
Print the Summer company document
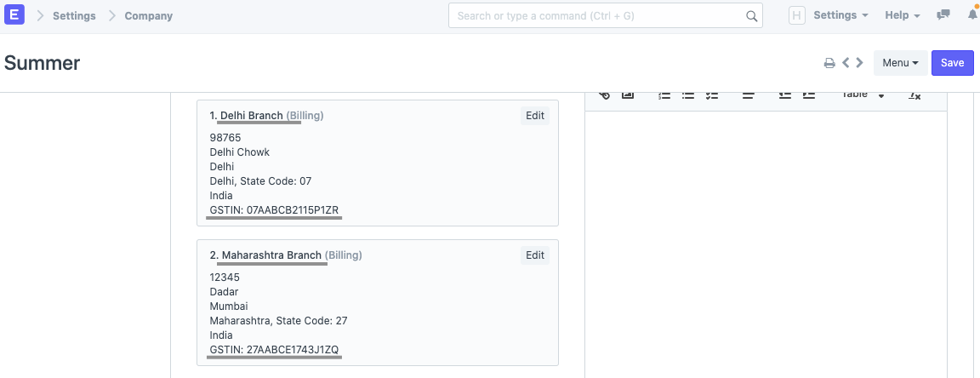pos(829,63)
